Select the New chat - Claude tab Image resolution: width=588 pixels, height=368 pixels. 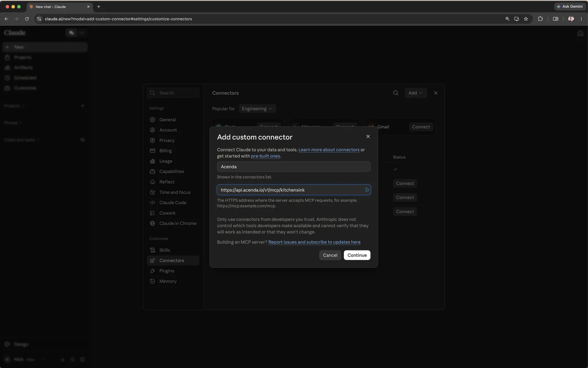pos(60,7)
